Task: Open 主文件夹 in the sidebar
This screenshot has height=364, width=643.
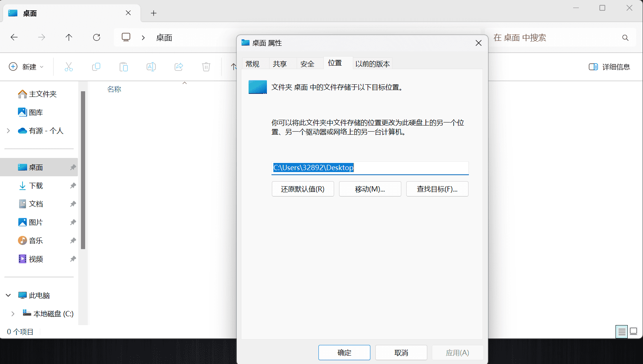Action: (x=37, y=94)
